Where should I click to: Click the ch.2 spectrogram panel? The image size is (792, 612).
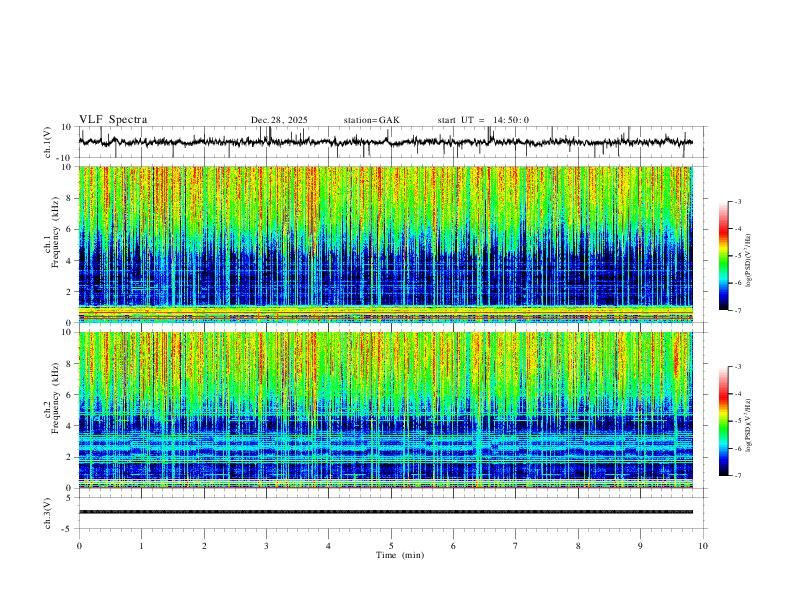(385, 410)
